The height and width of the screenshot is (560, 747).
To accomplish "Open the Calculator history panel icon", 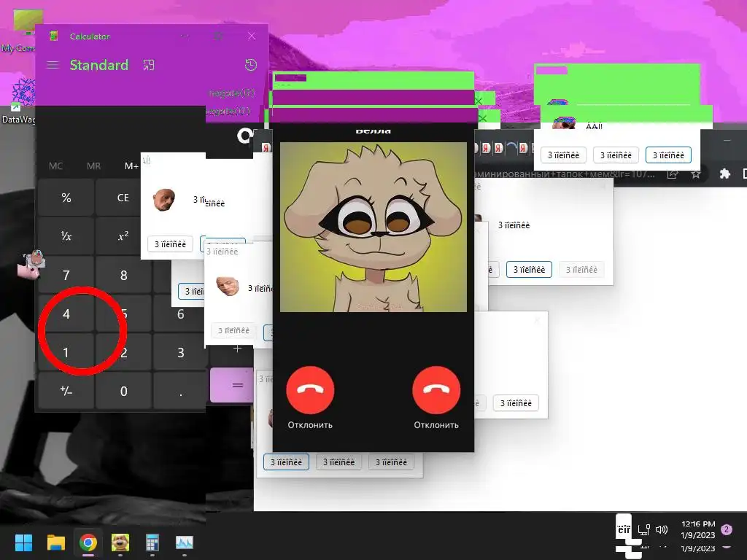I will pyautogui.click(x=251, y=65).
